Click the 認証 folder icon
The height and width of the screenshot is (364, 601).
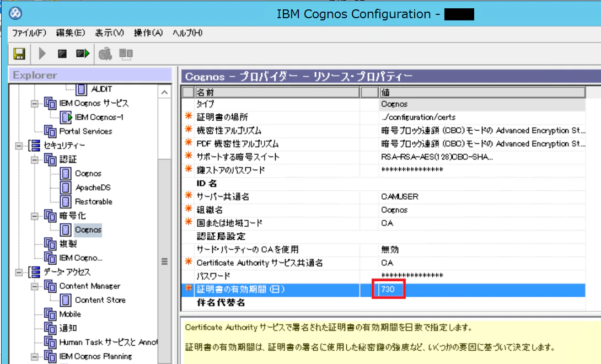(50, 159)
